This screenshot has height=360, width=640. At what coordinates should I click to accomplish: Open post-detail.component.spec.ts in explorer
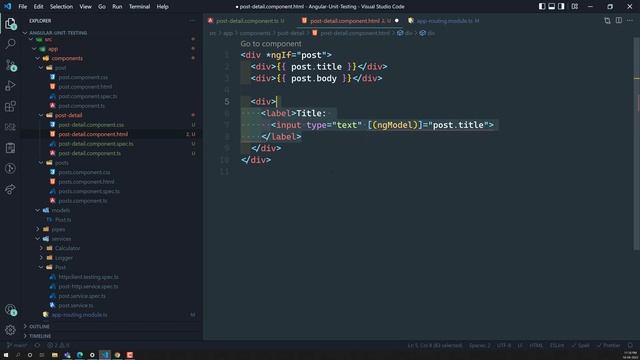96,144
